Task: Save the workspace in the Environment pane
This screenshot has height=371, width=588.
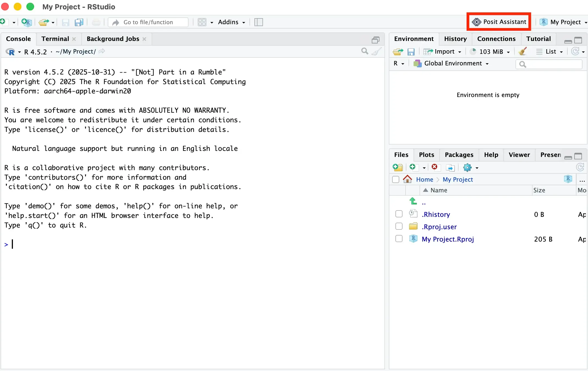Action: (x=411, y=52)
